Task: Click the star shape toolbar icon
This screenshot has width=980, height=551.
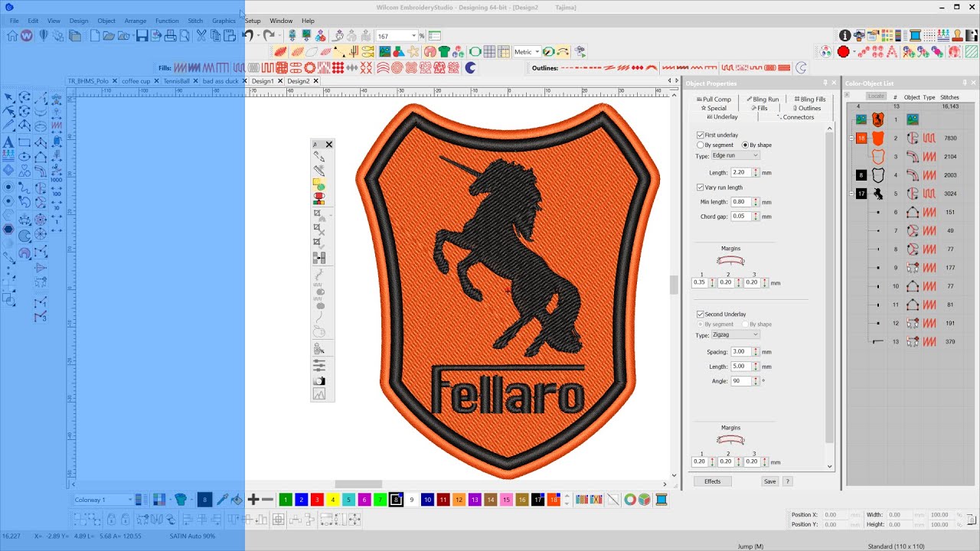Action: [x=413, y=51]
